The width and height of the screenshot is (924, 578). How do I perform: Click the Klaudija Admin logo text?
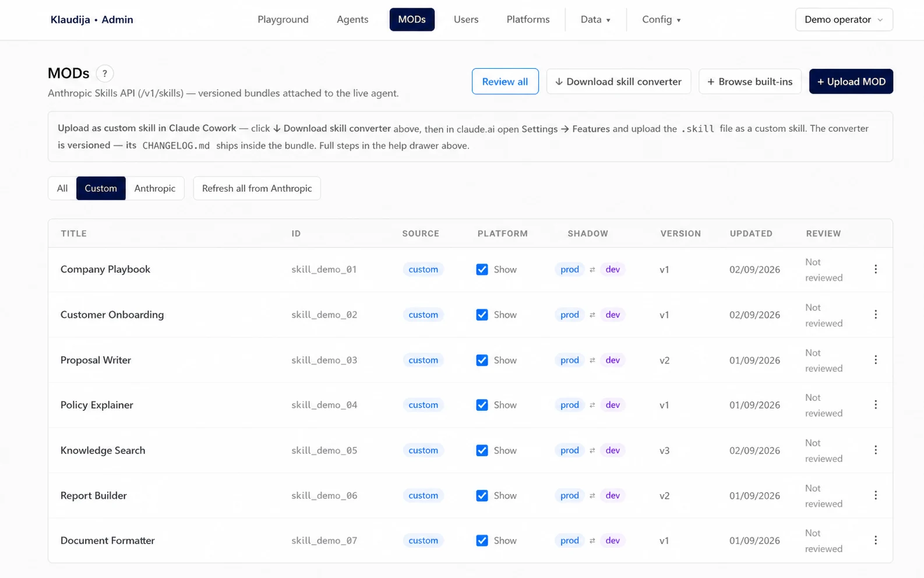[92, 20]
